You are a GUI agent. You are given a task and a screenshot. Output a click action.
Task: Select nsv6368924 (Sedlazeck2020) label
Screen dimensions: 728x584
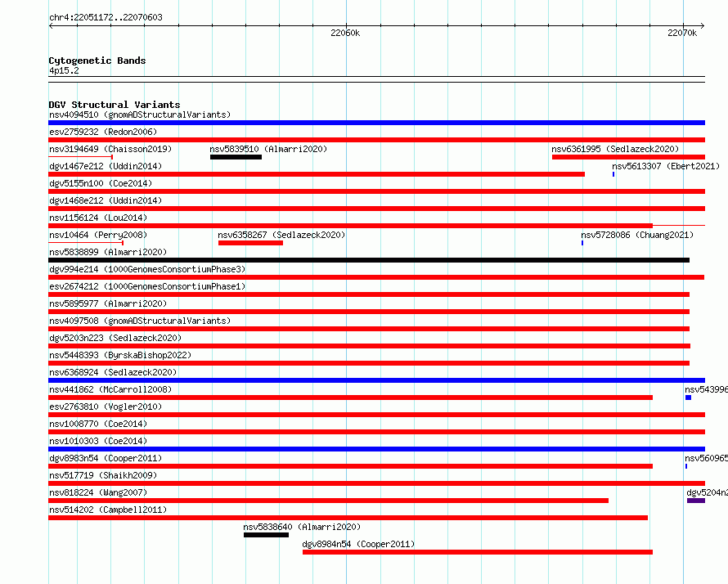(113, 372)
